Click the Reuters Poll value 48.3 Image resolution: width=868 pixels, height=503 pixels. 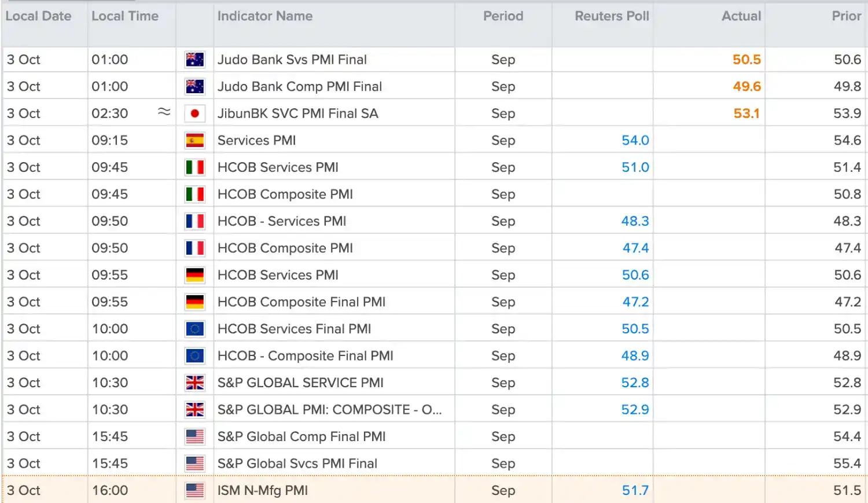635,221
